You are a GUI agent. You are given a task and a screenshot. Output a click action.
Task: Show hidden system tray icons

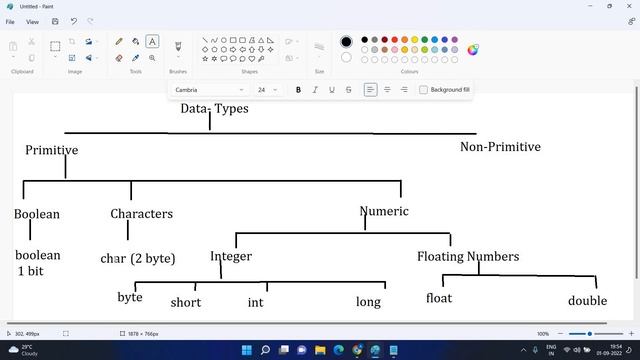[523, 350]
